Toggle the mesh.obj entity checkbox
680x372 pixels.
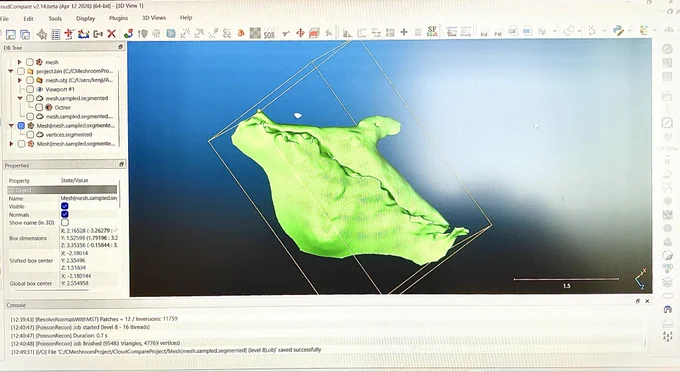point(29,80)
